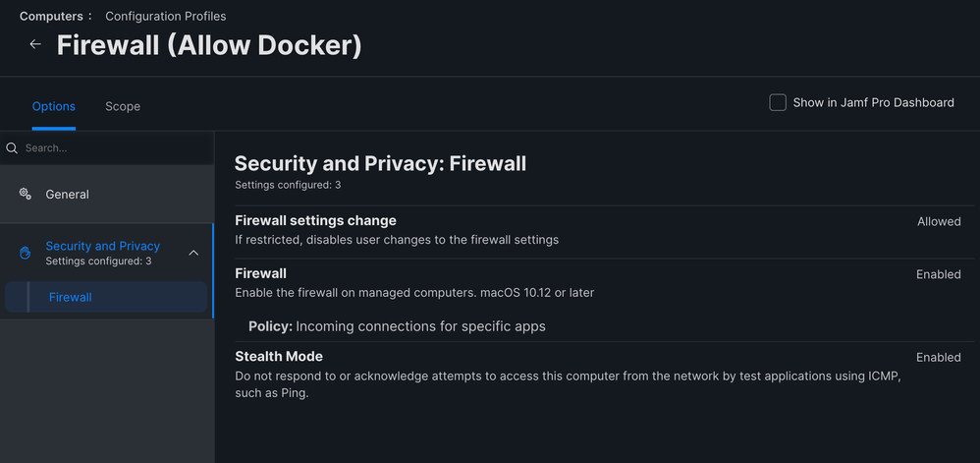The width and height of the screenshot is (980, 463).
Task: Click the Stealth Mode setting row
Action: coord(604,375)
